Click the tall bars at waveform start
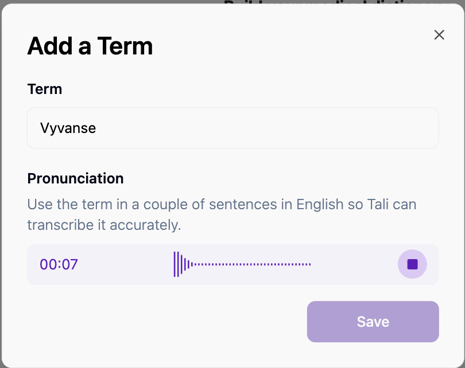 pos(181,264)
